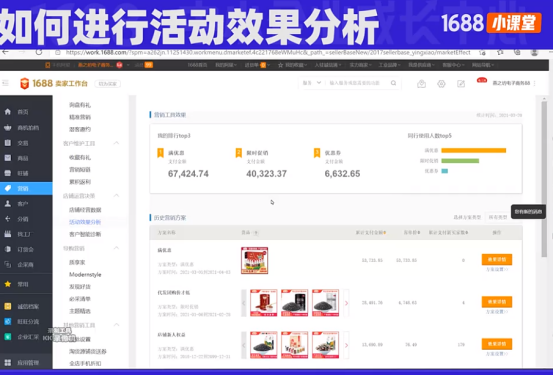Show next products in 代发回购 row carousel
The image size is (553, 376).
346,303
